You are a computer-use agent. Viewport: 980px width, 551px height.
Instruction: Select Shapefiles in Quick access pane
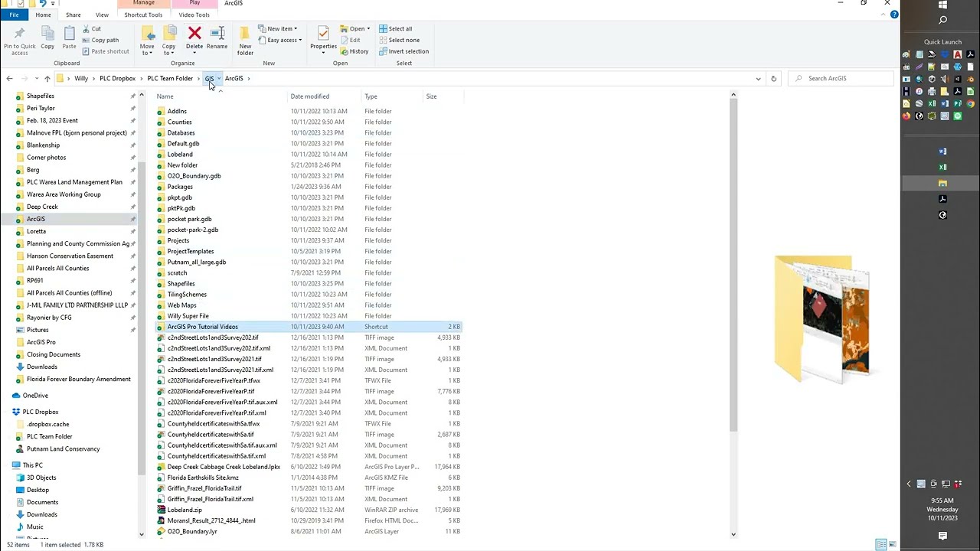pos(41,96)
